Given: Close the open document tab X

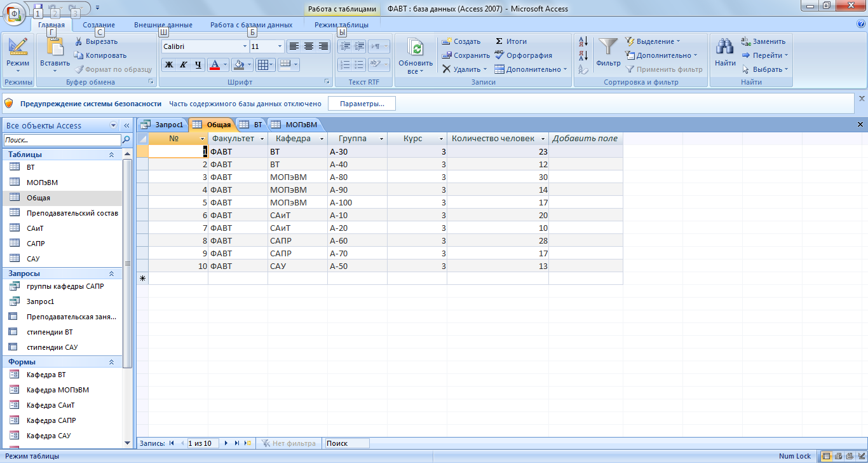Looking at the screenshot, I should (x=860, y=125).
